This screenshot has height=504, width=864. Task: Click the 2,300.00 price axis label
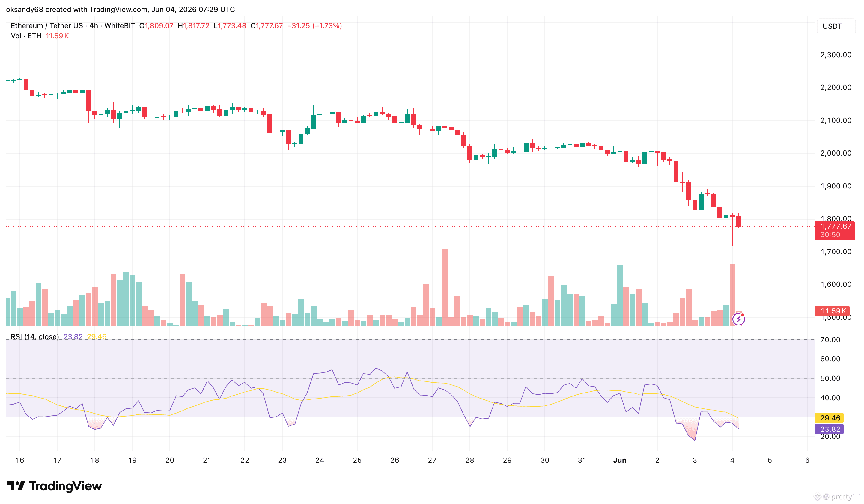click(836, 55)
